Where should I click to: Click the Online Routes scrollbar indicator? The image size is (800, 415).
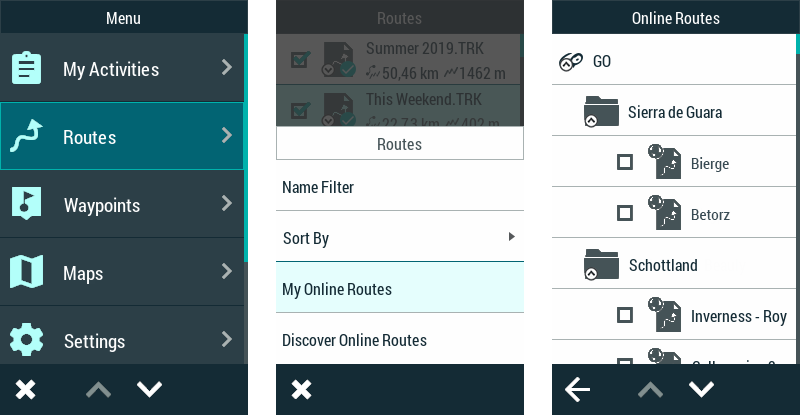point(797,44)
